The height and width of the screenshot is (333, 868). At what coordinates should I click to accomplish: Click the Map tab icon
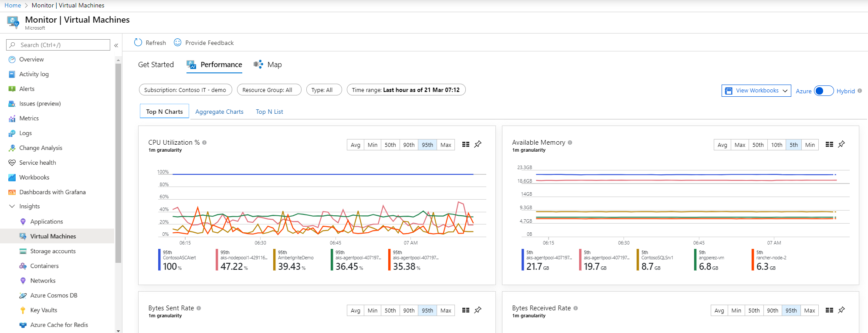click(258, 65)
